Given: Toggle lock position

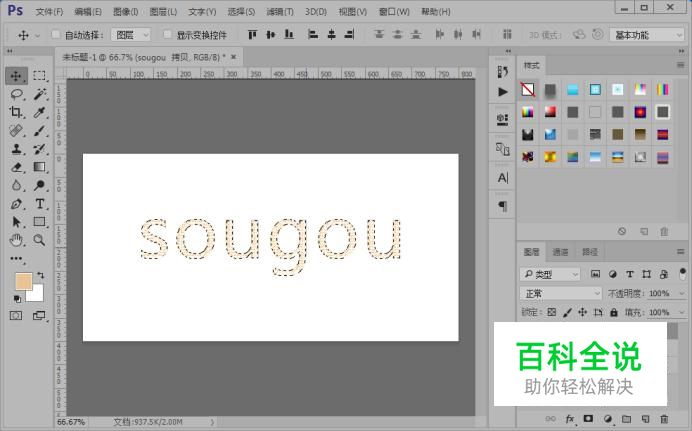Looking at the screenshot, I should (x=583, y=312).
